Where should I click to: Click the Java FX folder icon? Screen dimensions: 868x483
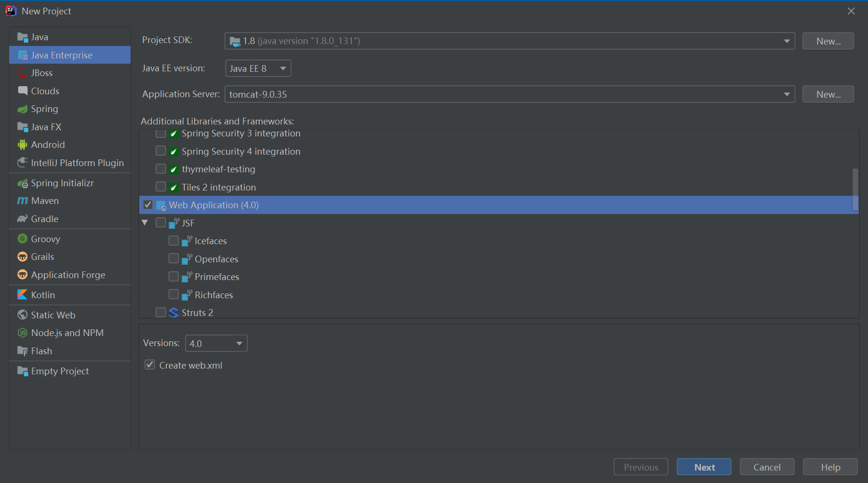[x=22, y=127]
